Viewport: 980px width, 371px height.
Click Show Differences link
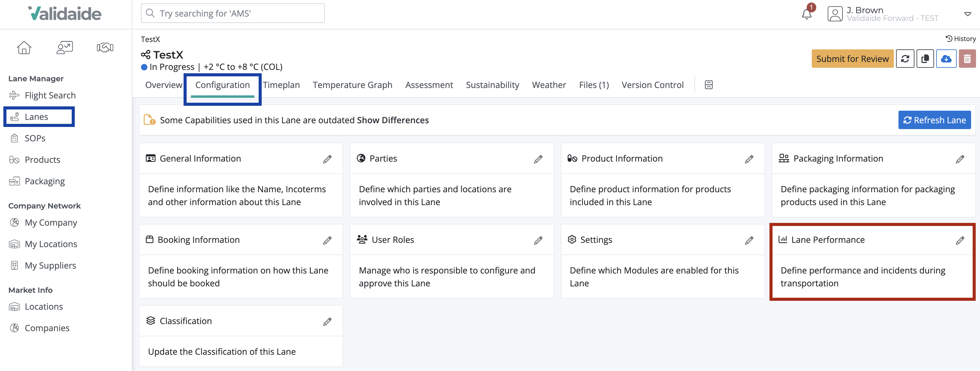[x=393, y=120]
